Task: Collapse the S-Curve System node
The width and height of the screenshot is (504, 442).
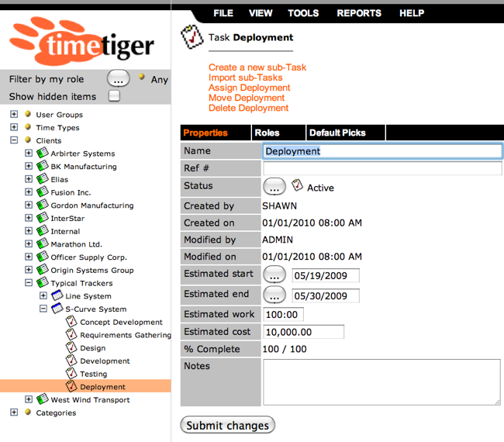Action: point(43,309)
